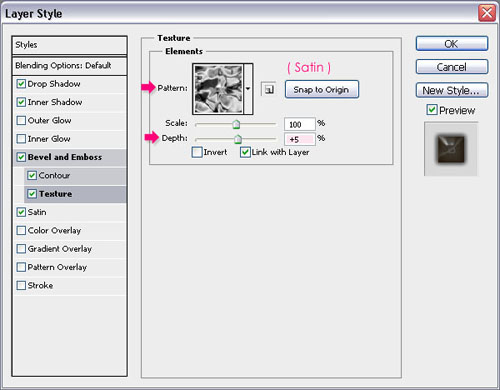The width and height of the screenshot is (500, 390).
Task: Toggle the Drop Shadow checkbox
Action: click(x=21, y=84)
